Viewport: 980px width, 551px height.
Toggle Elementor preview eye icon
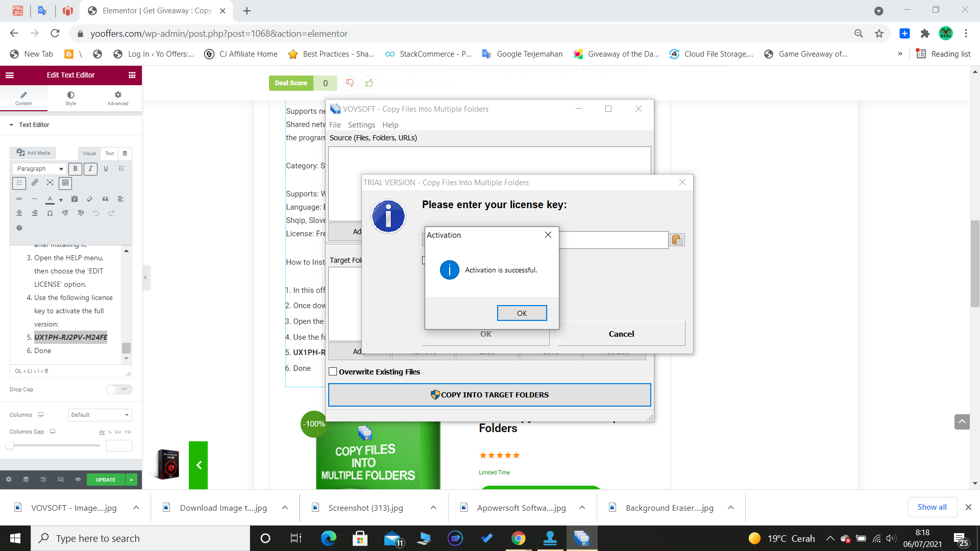click(78, 480)
